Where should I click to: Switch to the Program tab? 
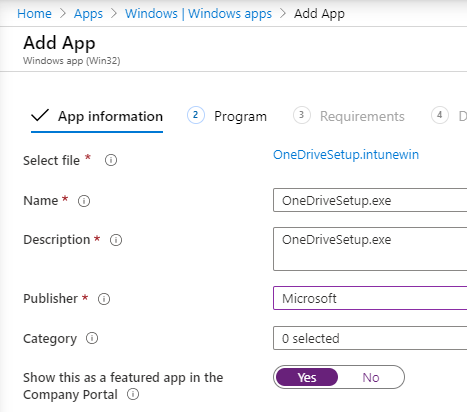[227, 116]
